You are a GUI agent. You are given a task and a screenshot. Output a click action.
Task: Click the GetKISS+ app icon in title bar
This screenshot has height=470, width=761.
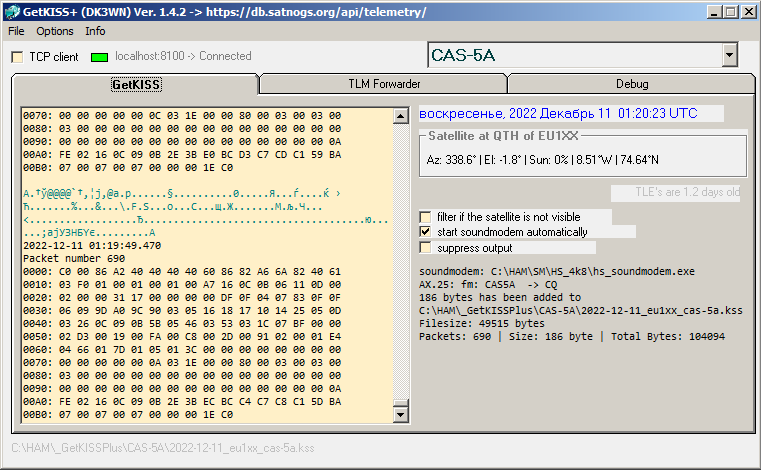coord(12,12)
